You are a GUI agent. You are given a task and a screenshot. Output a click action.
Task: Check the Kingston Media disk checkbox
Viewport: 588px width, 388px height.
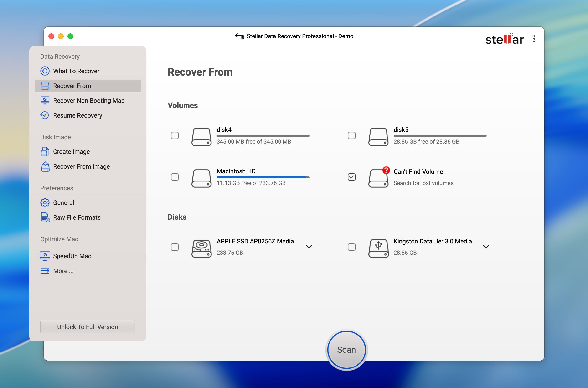[x=351, y=247]
